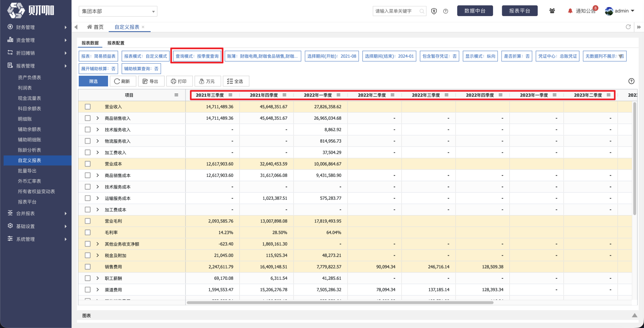Image resolution: width=644 pixels, height=328 pixels.
Task: Go to 首页 home tab
Action: [95, 27]
